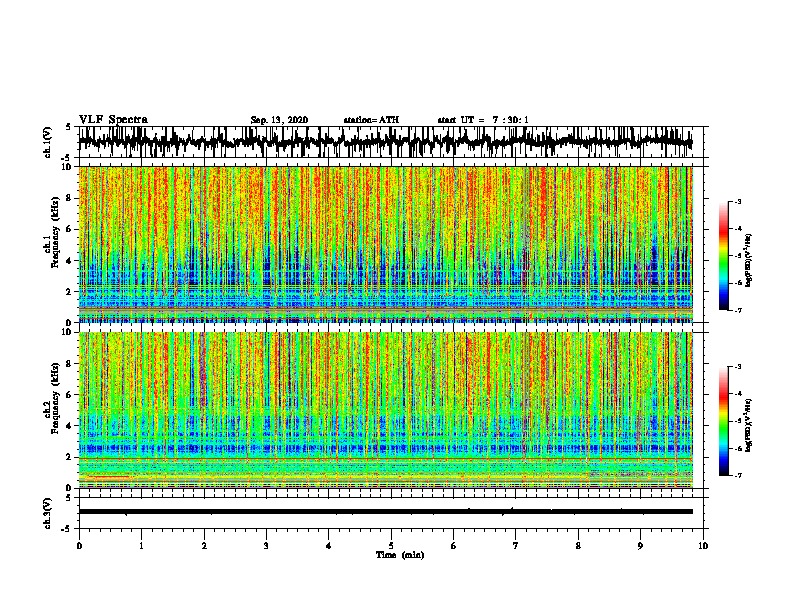Click the ch.2 spectrogram panel
Viewport: 792px width, 612px height.
tap(385, 410)
